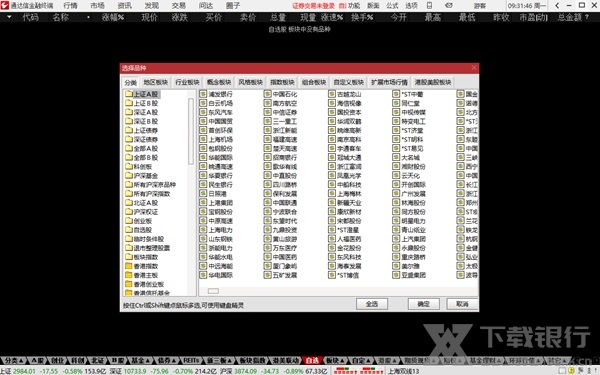The width and height of the screenshot is (600, 375).
Task: Click the message icon in top toolbar
Action: click(x=449, y=5)
